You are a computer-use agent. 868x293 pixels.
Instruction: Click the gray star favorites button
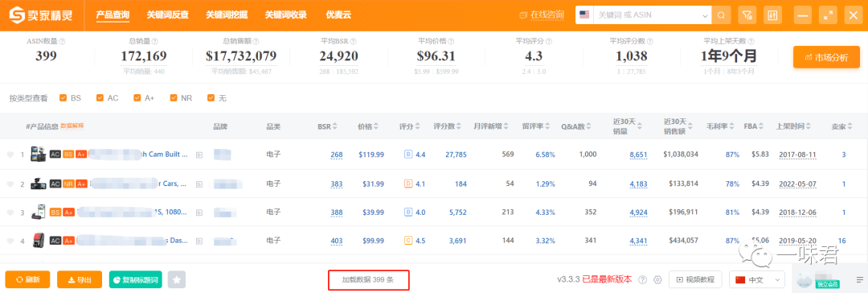[177, 279]
